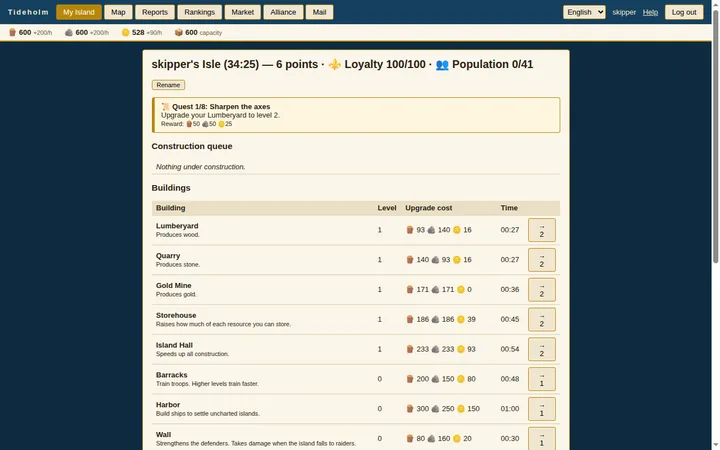
Task: Click the Population people icon in heading
Action: [x=442, y=64]
